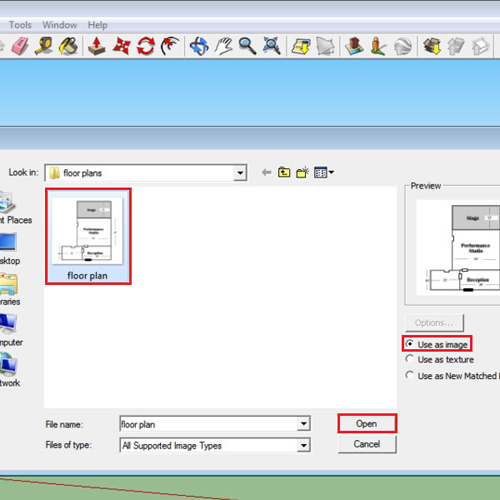
Task: Select the Eraser tool
Action: coord(20,46)
